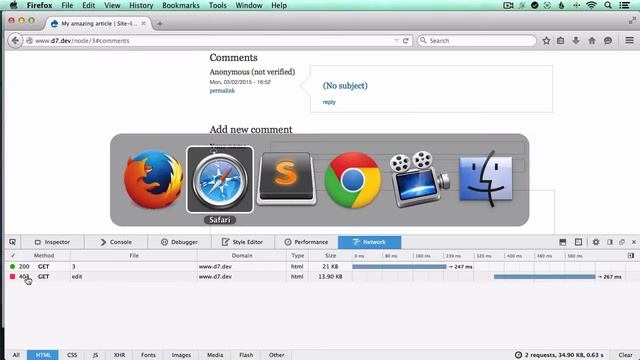Select the screen recorder app in switcher
Viewport: 640px width, 360px height.
click(419, 179)
